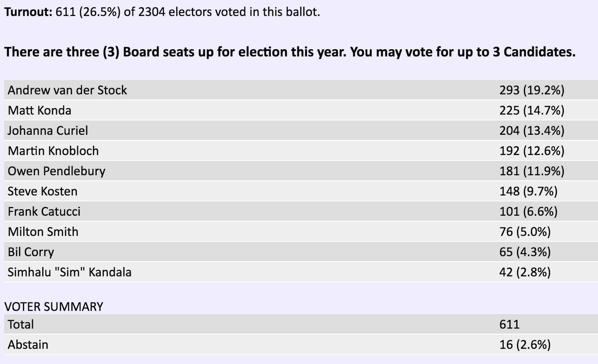Select the VOTER SUMMARY section label
This screenshot has height=364, width=598.
point(54,307)
